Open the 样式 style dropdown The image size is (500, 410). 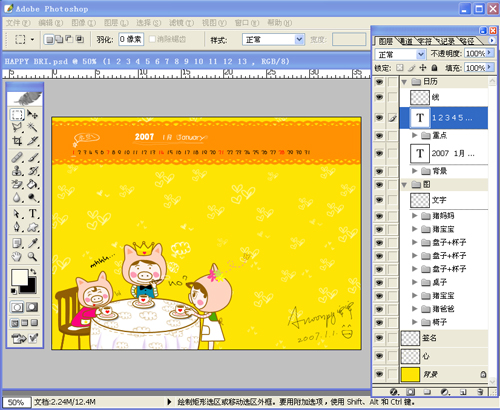click(x=273, y=40)
